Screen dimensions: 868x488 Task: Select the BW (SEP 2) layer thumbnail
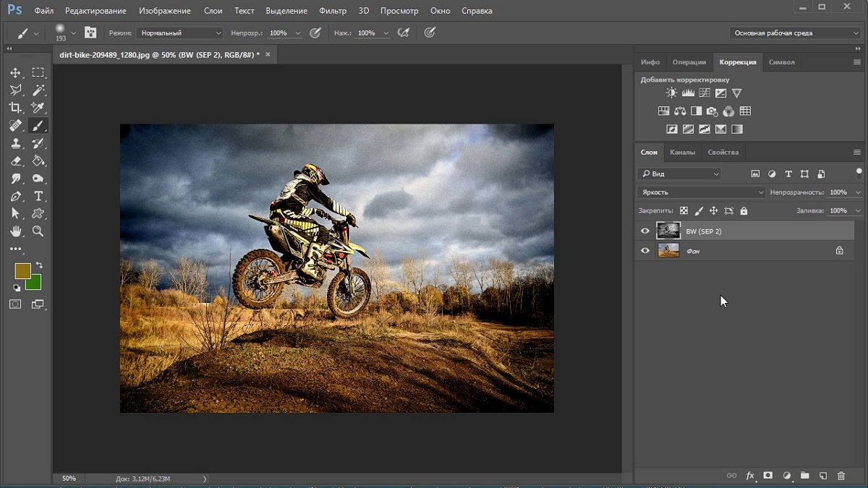click(x=668, y=231)
